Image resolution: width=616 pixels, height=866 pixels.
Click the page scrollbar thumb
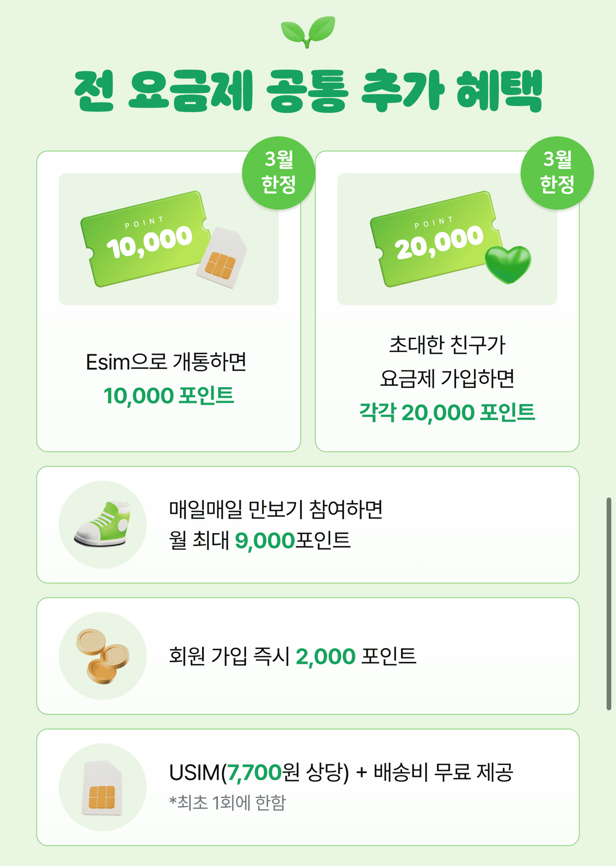tap(609, 604)
